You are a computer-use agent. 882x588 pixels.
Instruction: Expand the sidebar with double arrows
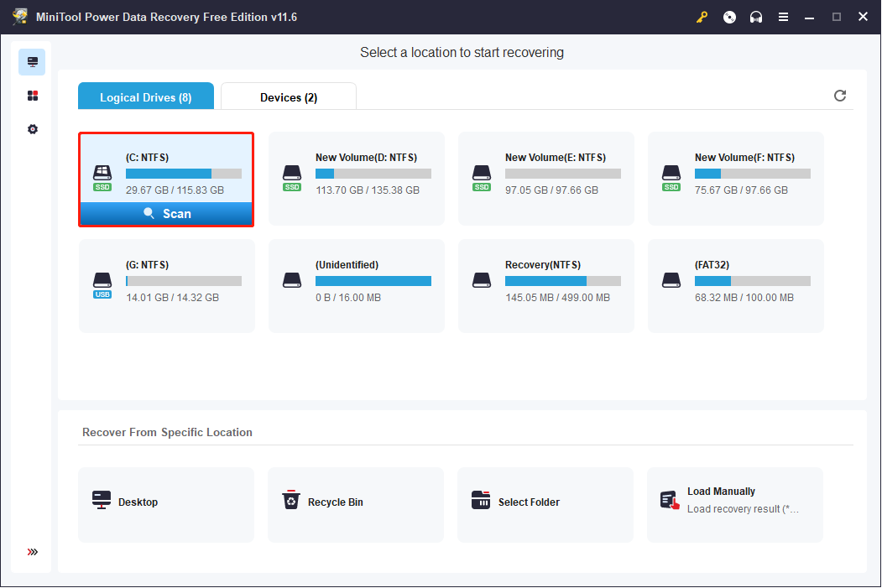(32, 552)
